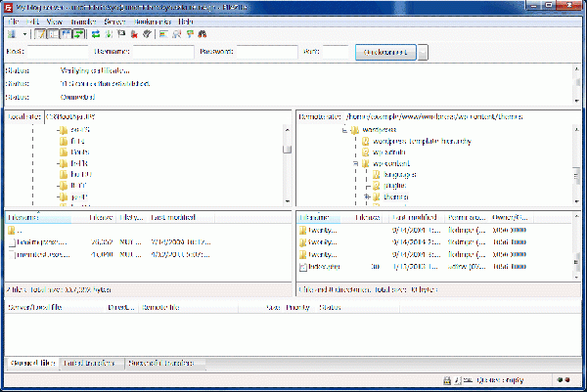This screenshot has width=587, height=392.
Task: Open the directory listing filters dialog
Action: (x=163, y=34)
